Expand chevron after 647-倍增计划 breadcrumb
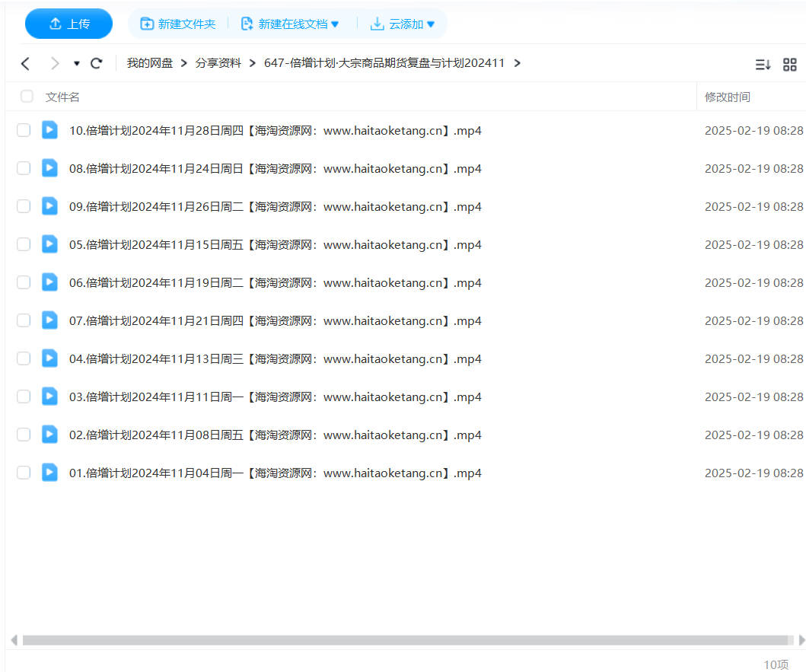Screen dimensions: 806x672 click(517, 63)
